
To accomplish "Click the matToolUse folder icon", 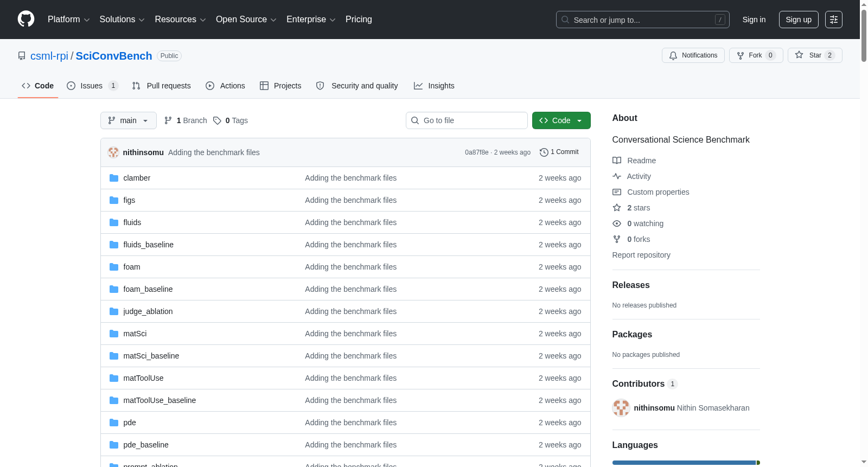I will pyautogui.click(x=114, y=378).
